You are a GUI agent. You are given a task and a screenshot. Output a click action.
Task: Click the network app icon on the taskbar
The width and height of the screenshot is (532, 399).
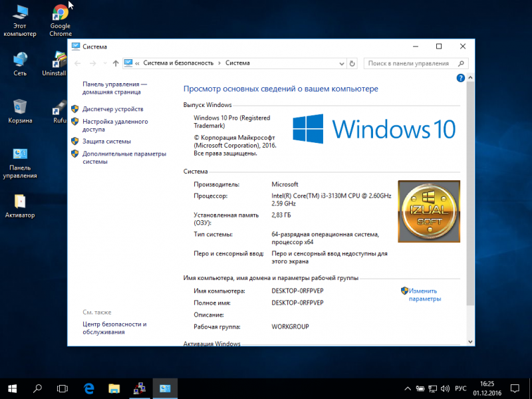tap(140, 388)
